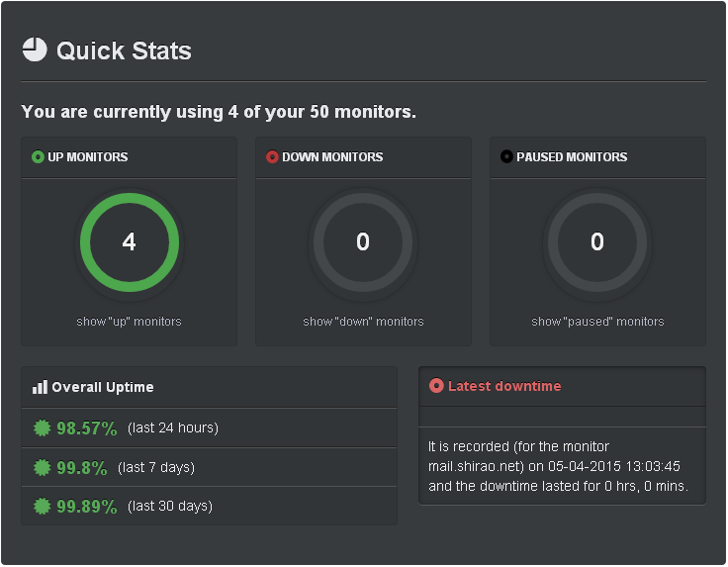Click the black Paused Monitors status icon
This screenshot has width=728, height=567.
[506, 157]
